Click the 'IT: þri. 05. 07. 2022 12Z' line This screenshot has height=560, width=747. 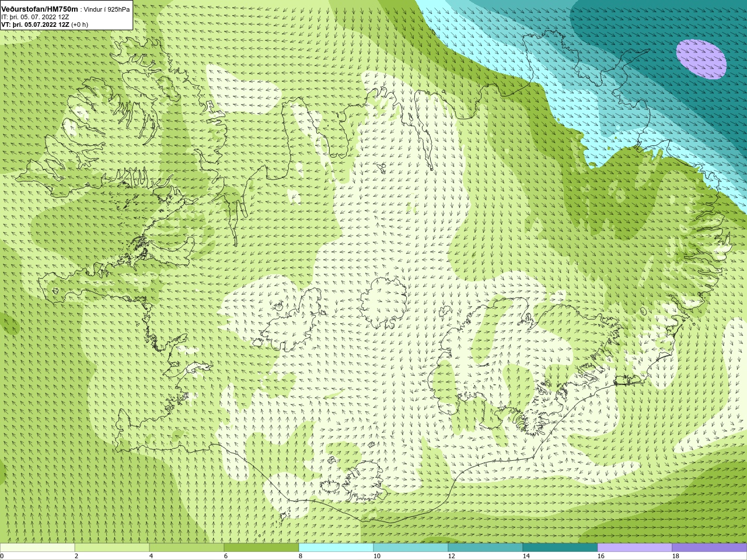35,17
